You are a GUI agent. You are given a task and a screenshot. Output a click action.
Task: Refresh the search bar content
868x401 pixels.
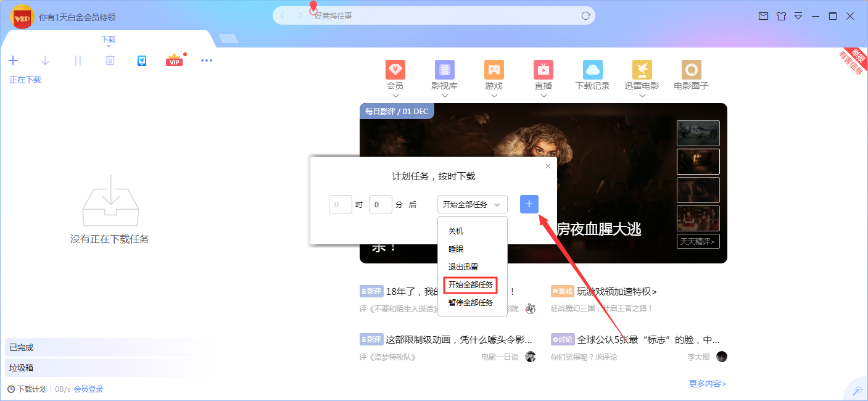coord(585,16)
